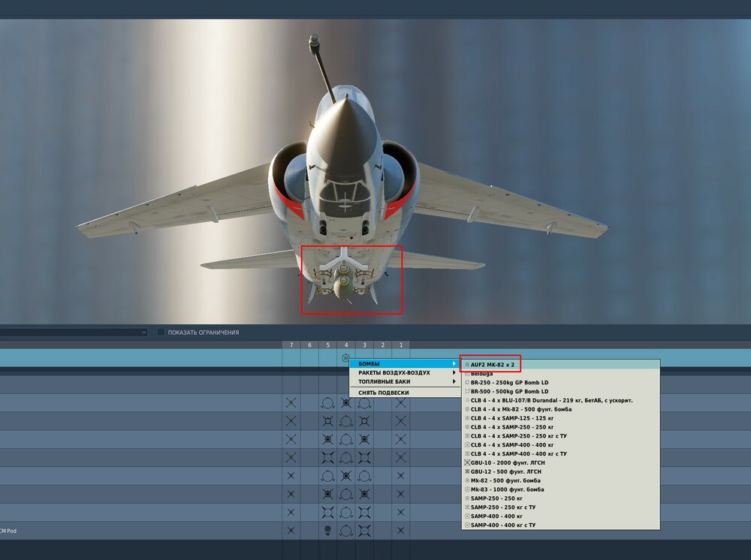Choose Mk-82 - 500 фунт. бомба
The width and height of the screenshot is (751, 560).
[560, 480]
